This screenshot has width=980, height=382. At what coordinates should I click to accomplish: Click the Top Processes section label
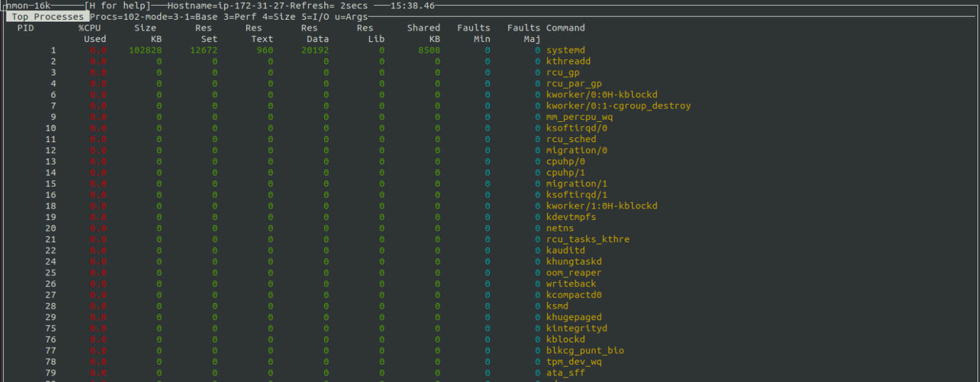click(x=48, y=17)
